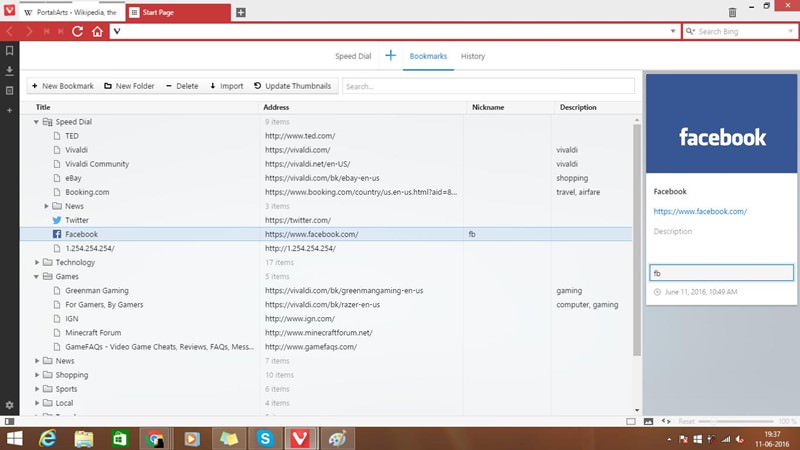This screenshot has width=800, height=450.
Task: Click the Import button
Action: [x=227, y=86]
